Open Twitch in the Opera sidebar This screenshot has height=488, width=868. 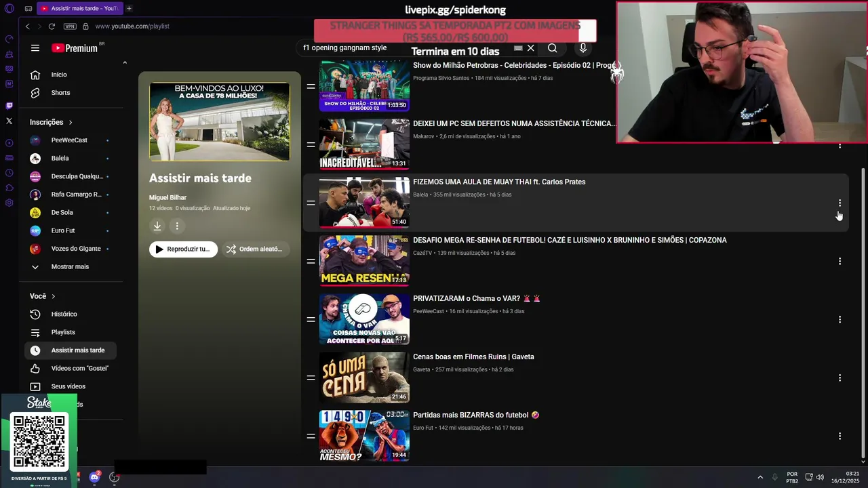coord(9,106)
